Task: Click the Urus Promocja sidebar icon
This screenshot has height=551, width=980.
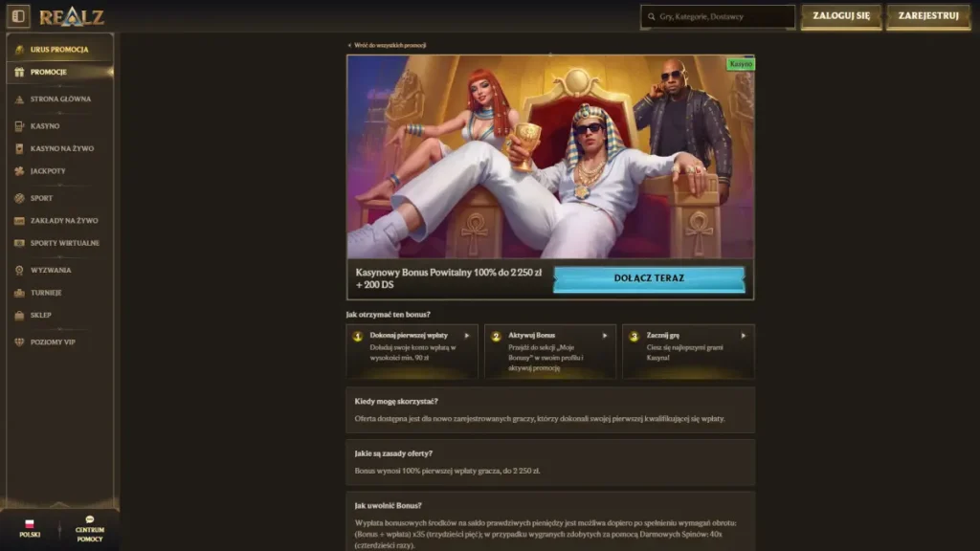Action: pyautogui.click(x=19, y=50)
